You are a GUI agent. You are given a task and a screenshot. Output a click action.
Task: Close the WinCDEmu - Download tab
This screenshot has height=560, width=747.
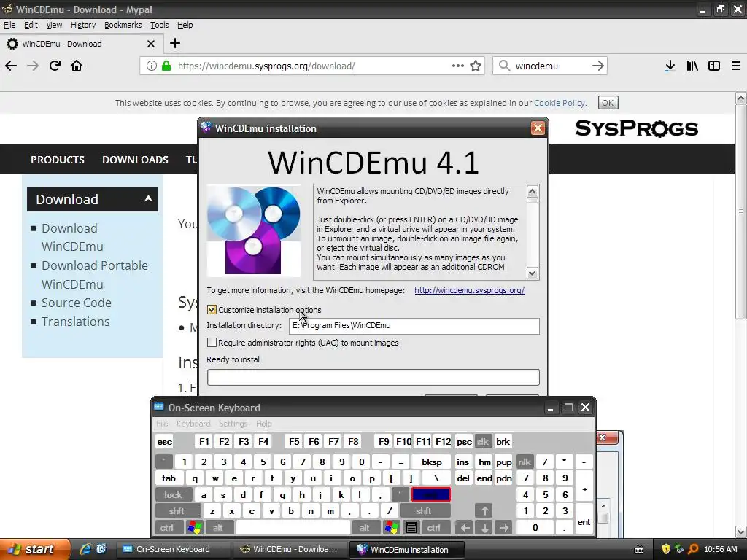coord(151,44)
